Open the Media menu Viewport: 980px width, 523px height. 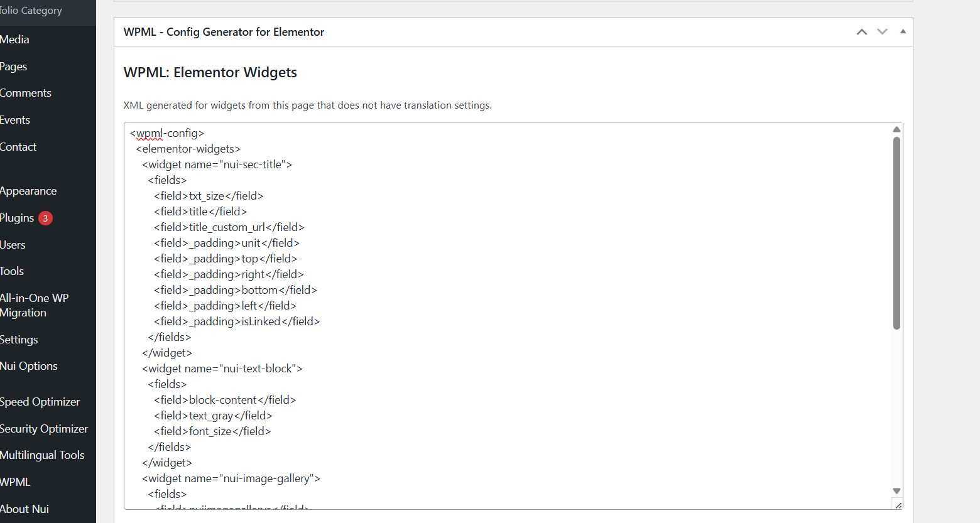[x=15, y=40]
